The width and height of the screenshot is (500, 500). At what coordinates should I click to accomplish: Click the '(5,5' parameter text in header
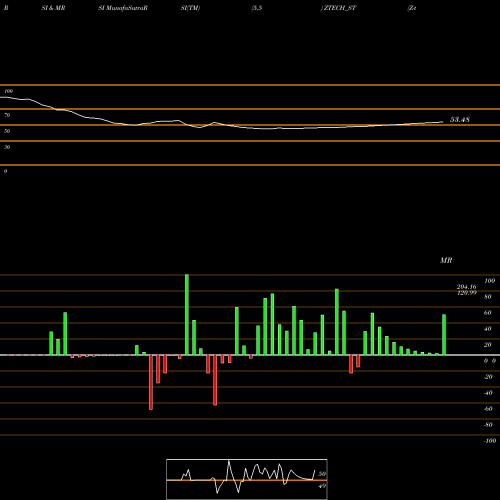pos(257,8)
